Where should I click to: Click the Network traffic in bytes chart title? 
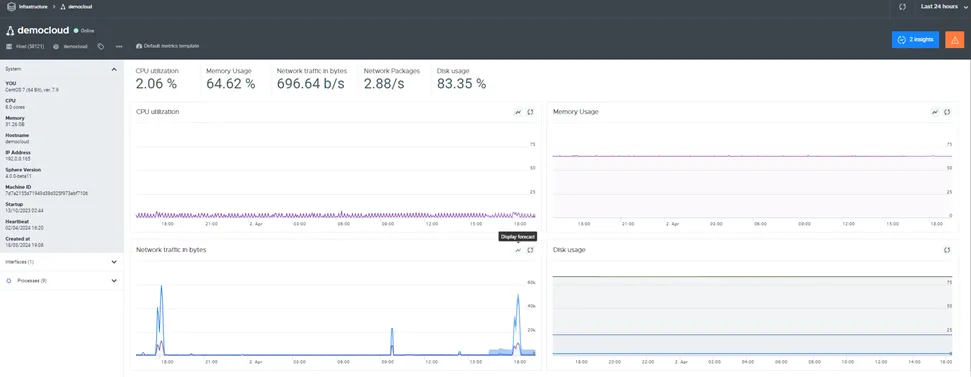[171, 249]
